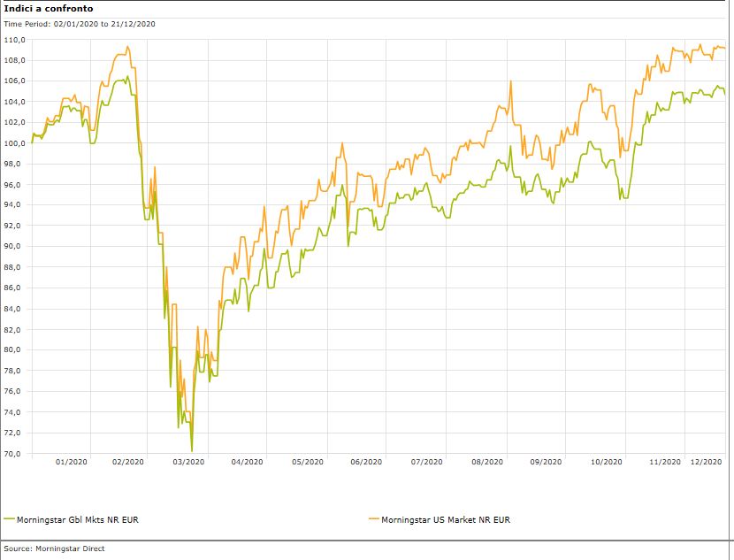Click the orange line's February peak
The image size is (734, 560).
pos(127,47)
